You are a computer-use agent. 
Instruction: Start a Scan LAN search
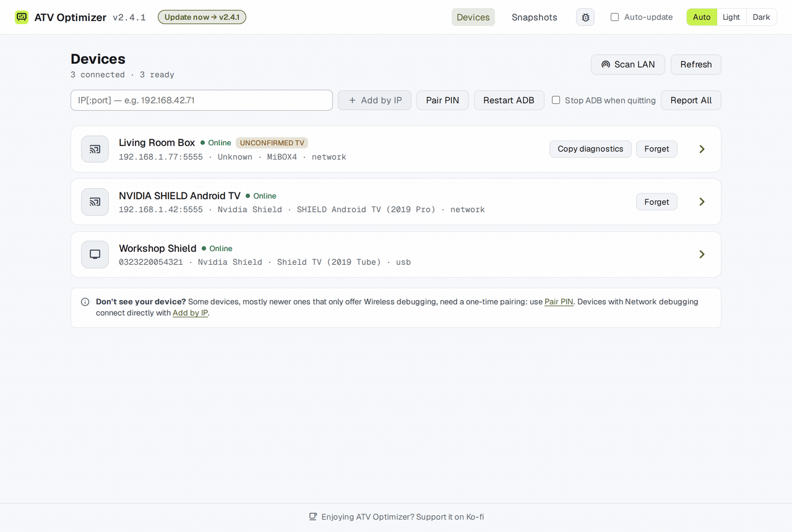tap(628, 64)
